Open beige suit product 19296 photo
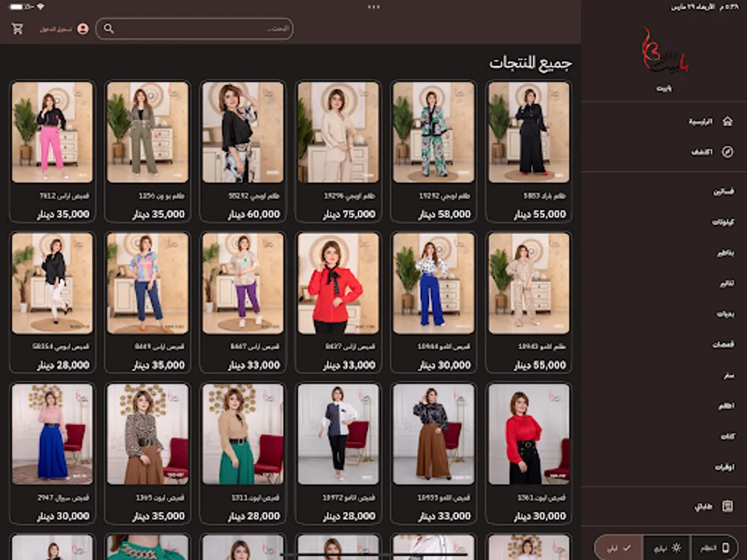This screenshot has height=560, width=747. pos(338,132)
